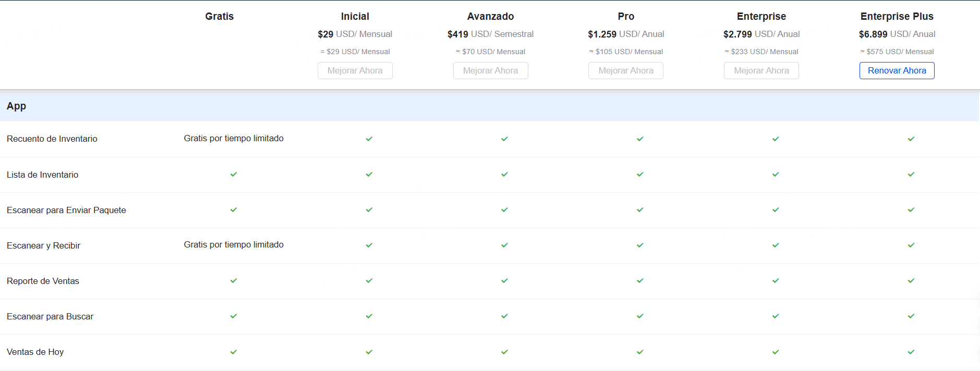Screen dimensions: 980x371
Task: Click Enterprise Plus checkmark for Recuento de Inventario
Action: 911,139
